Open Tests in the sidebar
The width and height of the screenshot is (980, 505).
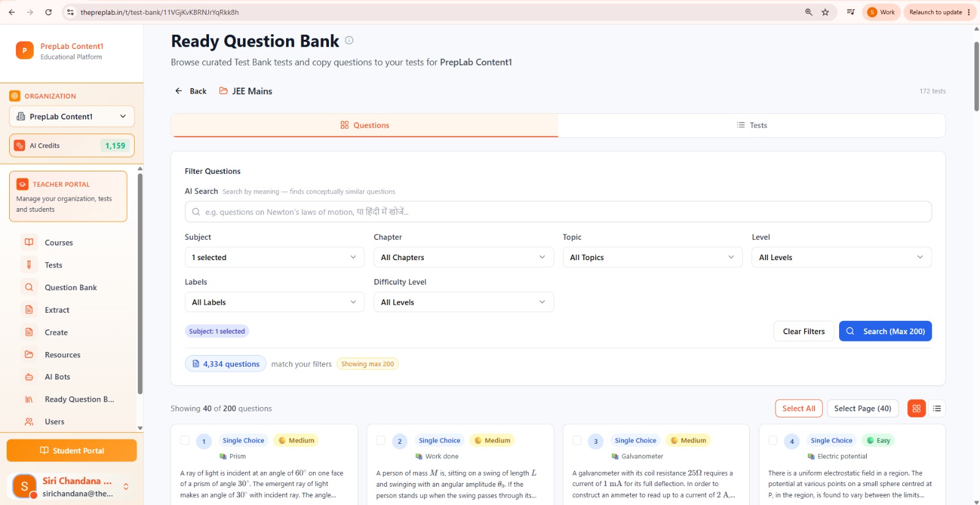(53, 265)
